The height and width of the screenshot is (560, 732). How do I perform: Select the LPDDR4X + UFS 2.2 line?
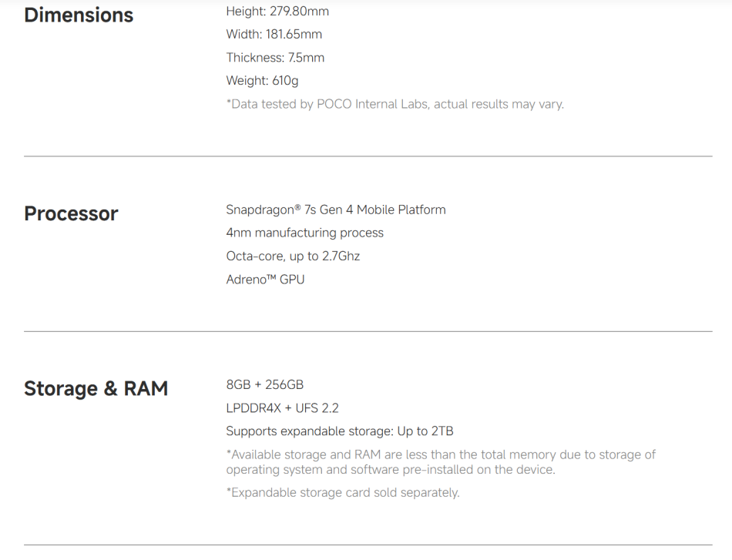(x=282, y=408)
